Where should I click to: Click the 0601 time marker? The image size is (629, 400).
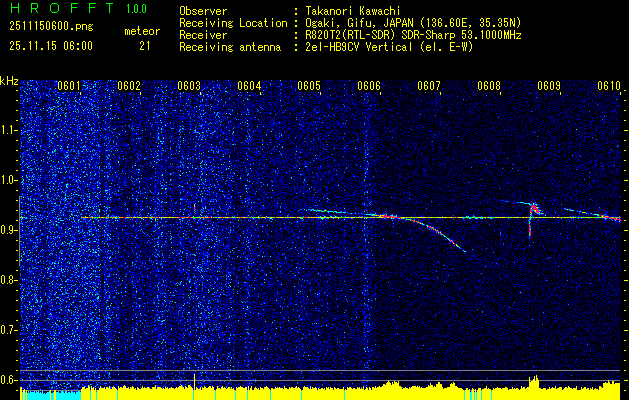pos(69,85)
